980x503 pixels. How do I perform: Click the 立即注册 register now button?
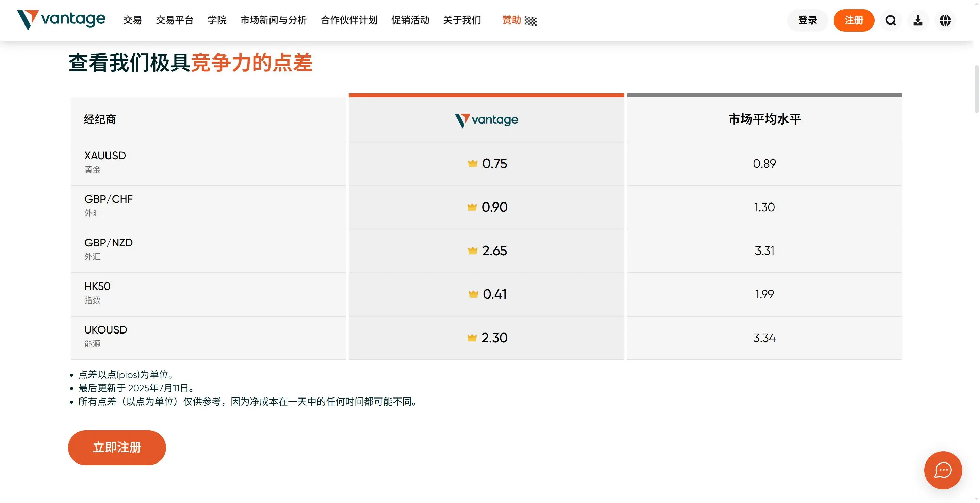click(x=117, y=448)
